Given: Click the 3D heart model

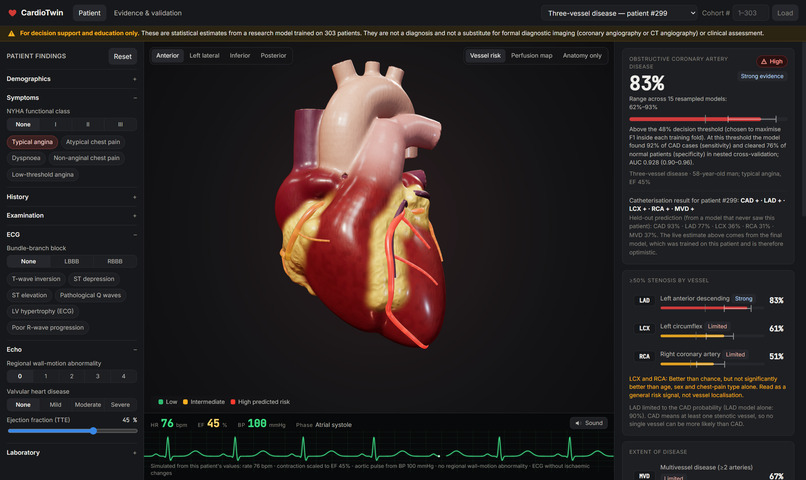Looking at the screenshot, I should tap(361, 203).
